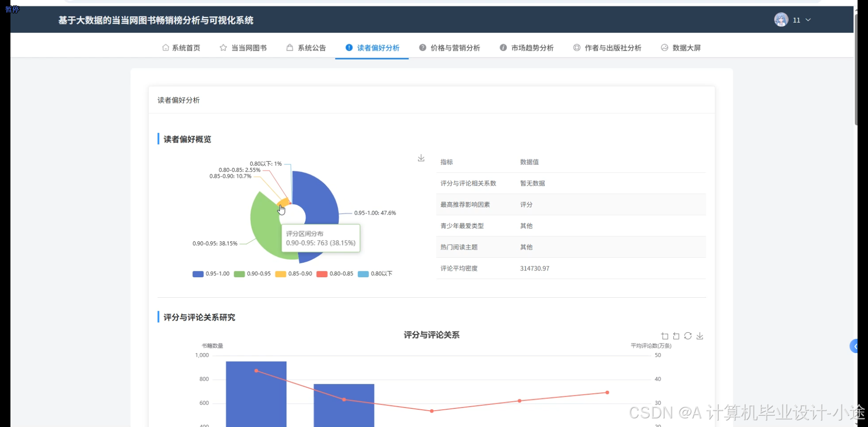This screenshot has width=868, height=427.
Task: Select the 最高推荐影响因素 row label
Action: (x=465, y=205)
